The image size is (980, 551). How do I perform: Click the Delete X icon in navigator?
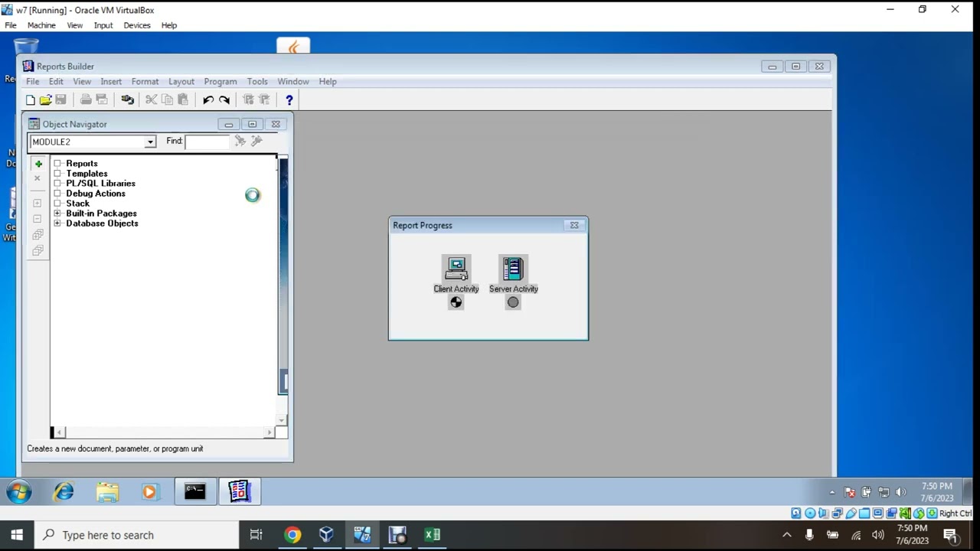click(37, 178)
